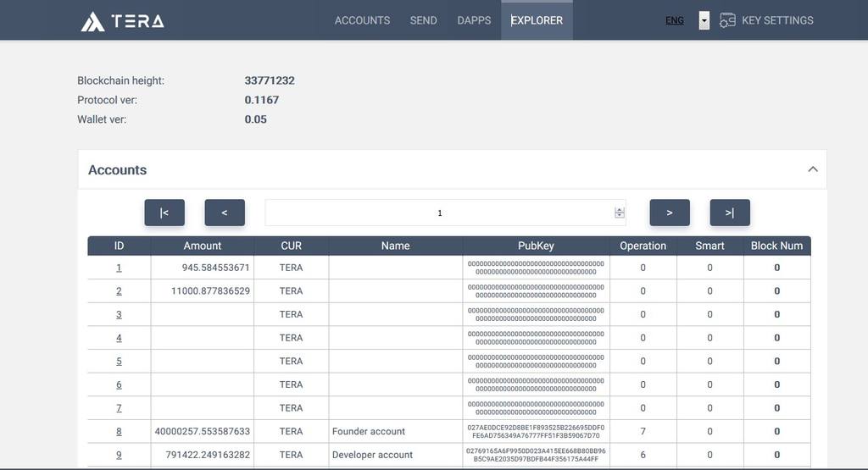Click operation count 7 in Founder row
Image resolution: width=868 pixels, height=470 pixels.
pyautogui.click(x=643, y=431)
